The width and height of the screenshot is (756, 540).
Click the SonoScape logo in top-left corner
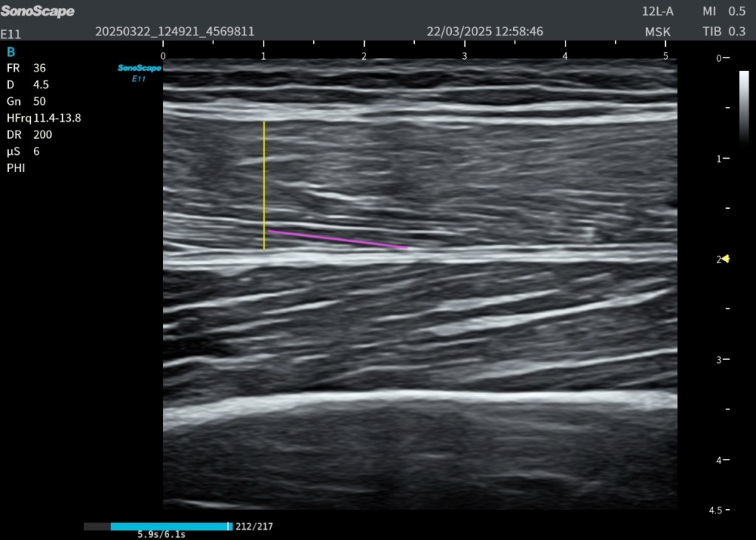point(38,12)
